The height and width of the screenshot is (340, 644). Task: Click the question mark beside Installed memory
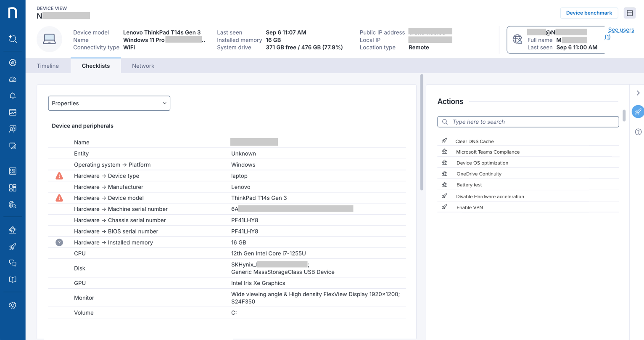coord(59,242)
